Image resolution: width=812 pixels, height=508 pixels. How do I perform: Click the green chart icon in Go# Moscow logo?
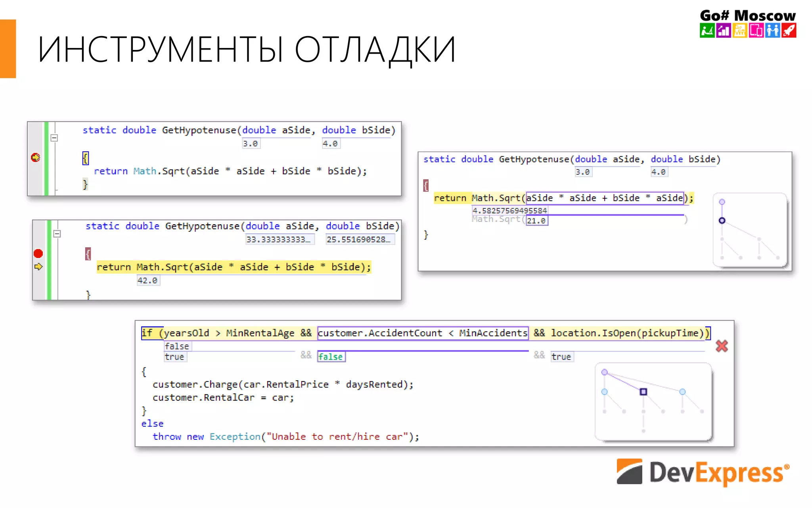pos(707,31)
